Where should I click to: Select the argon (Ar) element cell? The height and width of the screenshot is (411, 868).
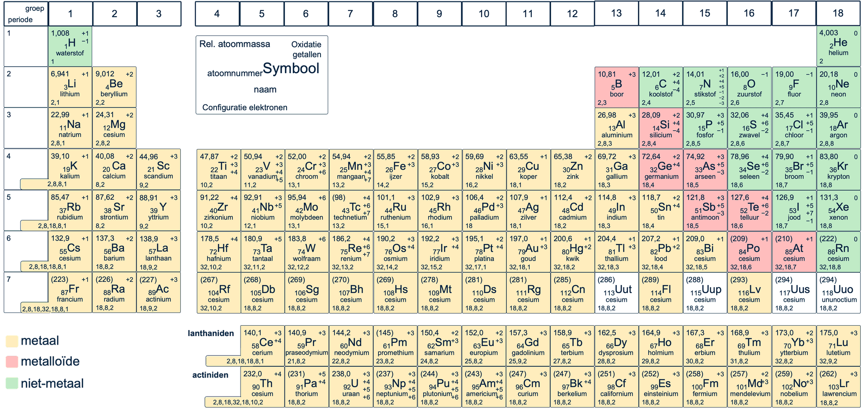[x=838, y=128]
